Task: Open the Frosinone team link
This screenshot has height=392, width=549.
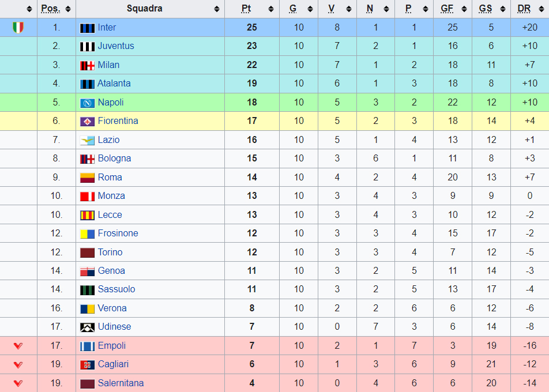Action: (118, 233)
